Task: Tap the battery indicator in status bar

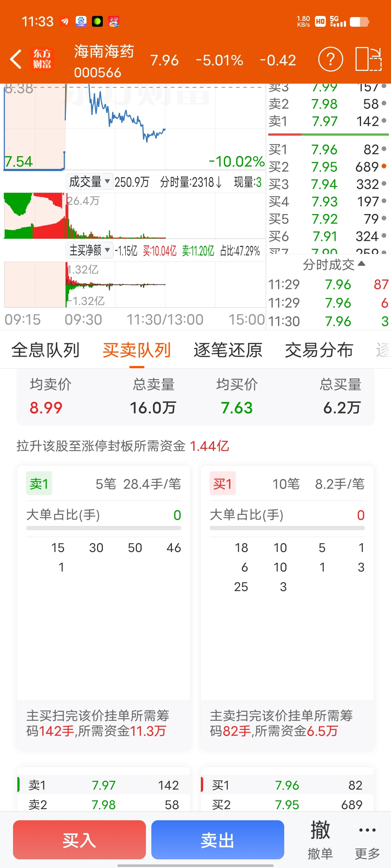Action: pyautogui.click(x=359, y=22)
